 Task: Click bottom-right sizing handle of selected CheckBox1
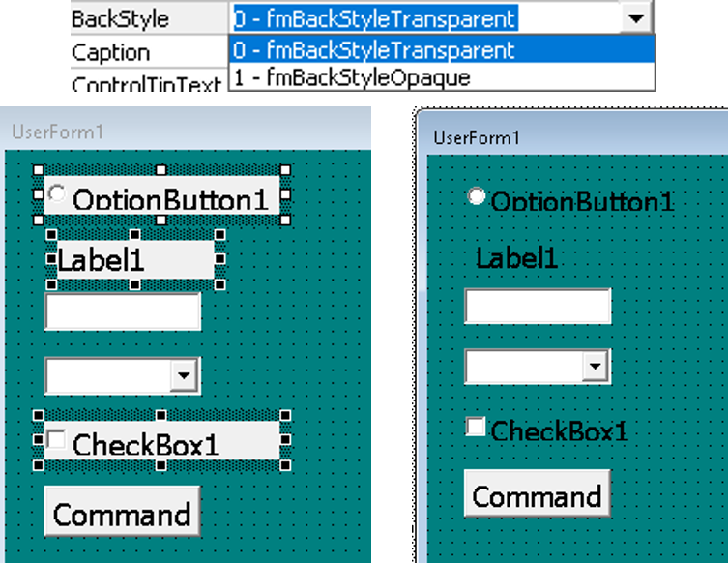(285, 465)
